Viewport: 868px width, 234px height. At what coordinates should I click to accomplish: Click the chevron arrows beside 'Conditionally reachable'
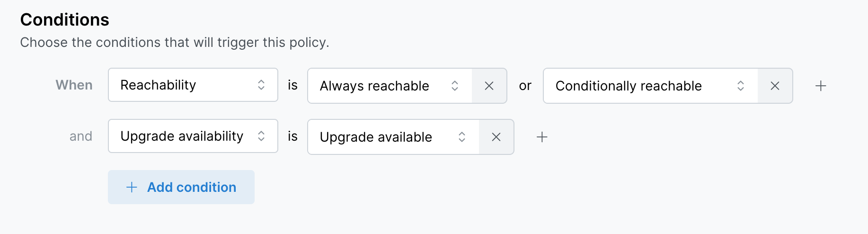tap(741, 86)
